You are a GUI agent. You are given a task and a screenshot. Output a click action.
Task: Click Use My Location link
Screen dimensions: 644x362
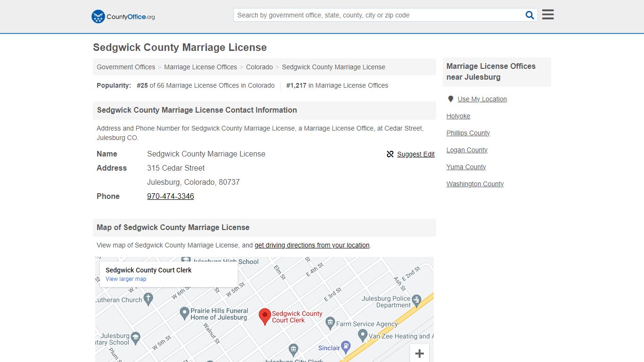click(482, 99)
